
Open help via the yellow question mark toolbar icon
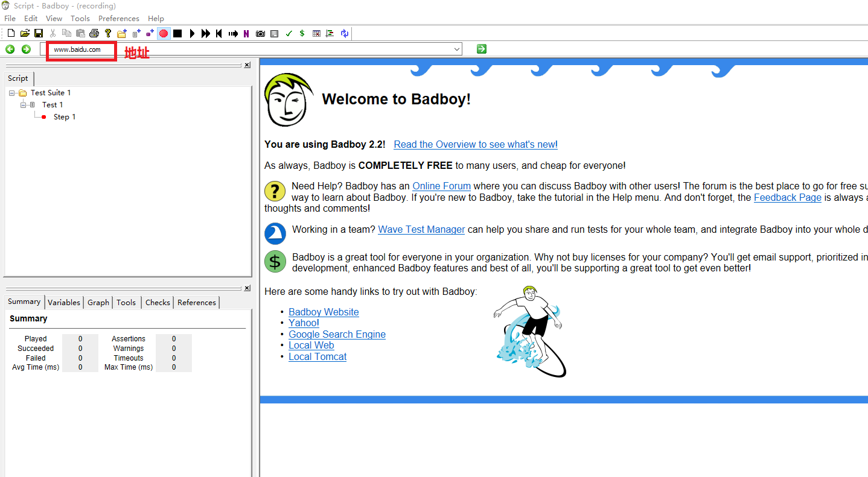pyautogui.click(x=108, y=33)
